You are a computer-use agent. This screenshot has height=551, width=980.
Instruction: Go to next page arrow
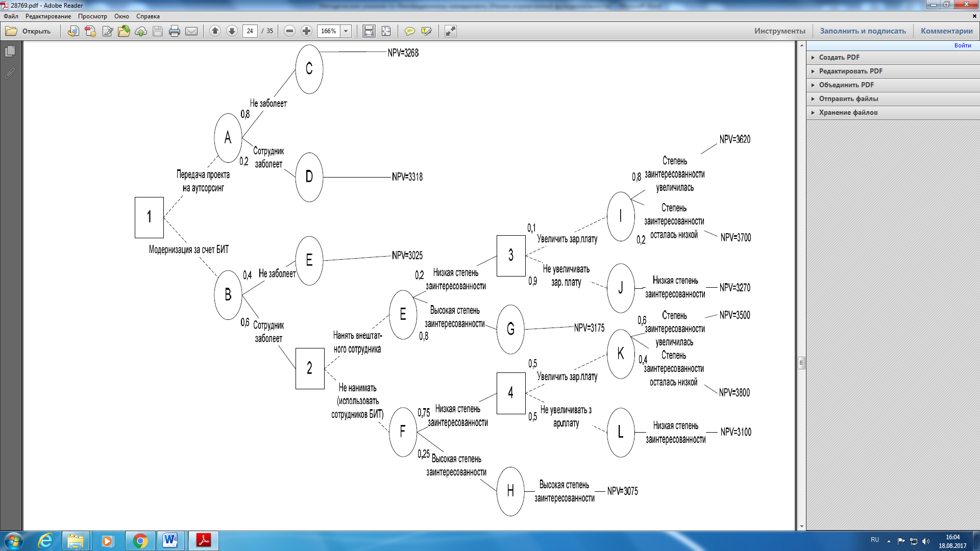232,31
